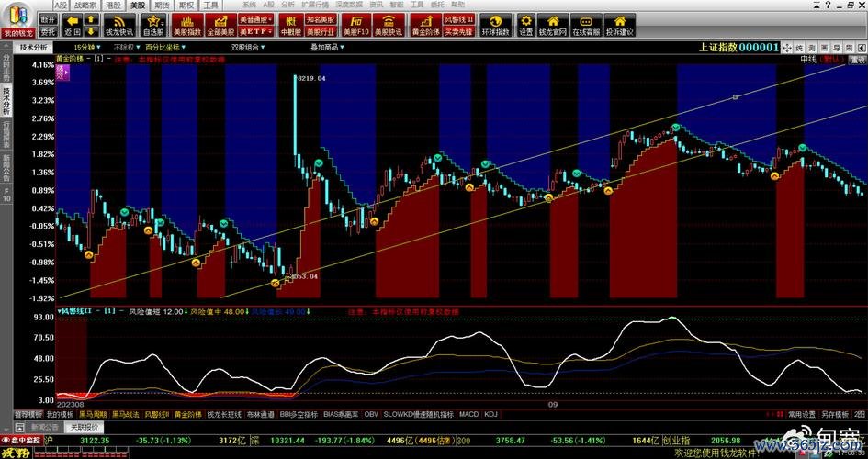Image resolution: width=868 pixels, height=459 pixels.
Task: Click the 我的钱龙 logo button
Action: [x=18, y=18]
